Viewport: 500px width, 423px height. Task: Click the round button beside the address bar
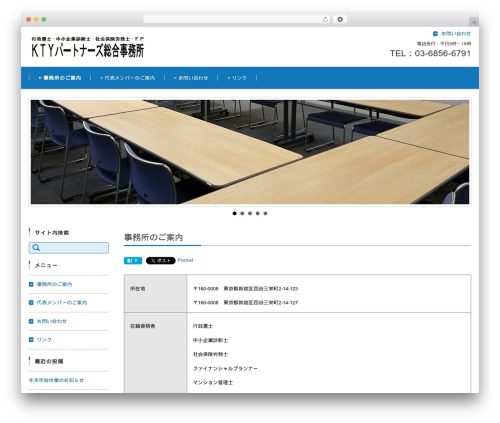[340, 19]
